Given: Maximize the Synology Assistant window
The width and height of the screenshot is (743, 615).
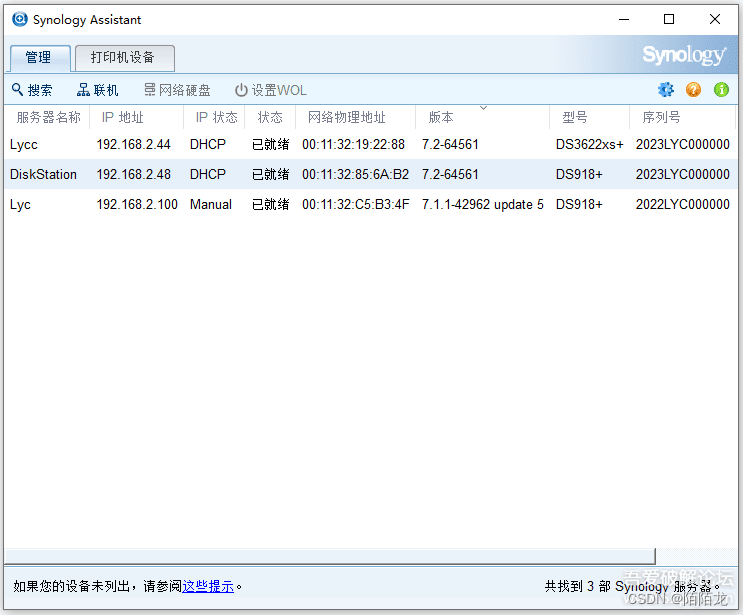Looking at the screenshot, I should pos(669,19).
